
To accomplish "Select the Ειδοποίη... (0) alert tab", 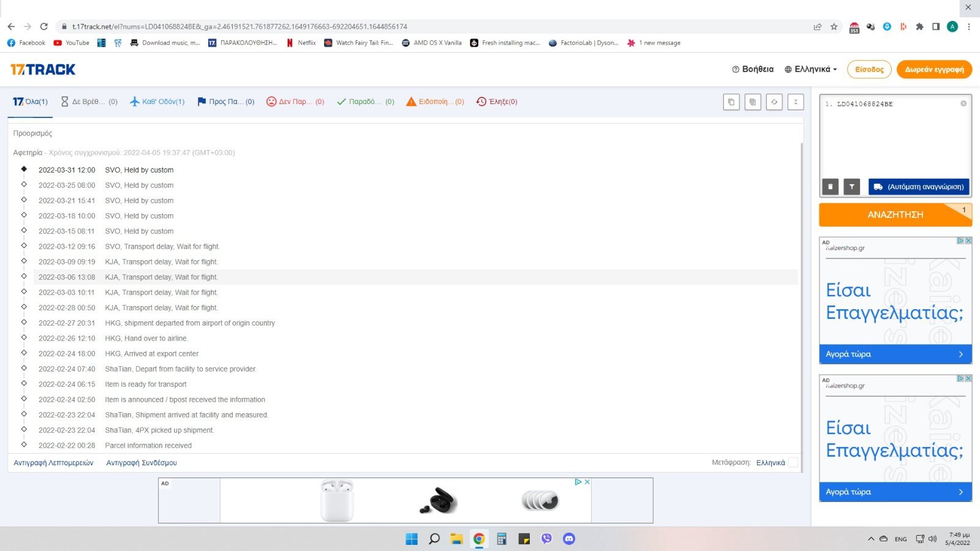I will tap(435, 102).
